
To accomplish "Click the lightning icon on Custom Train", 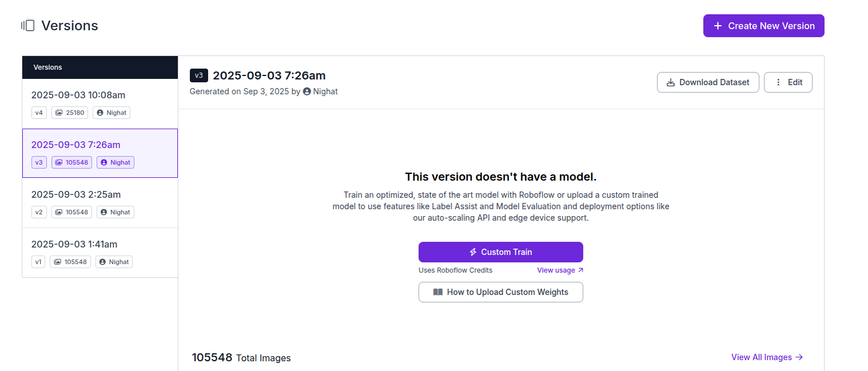I will pyautogui.click(x=473, y=252).
